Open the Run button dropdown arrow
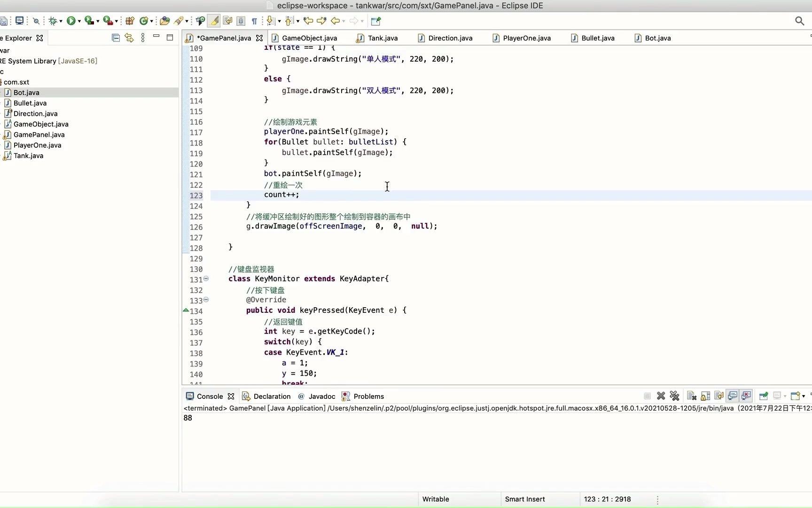812x508 pixels. 79,21
